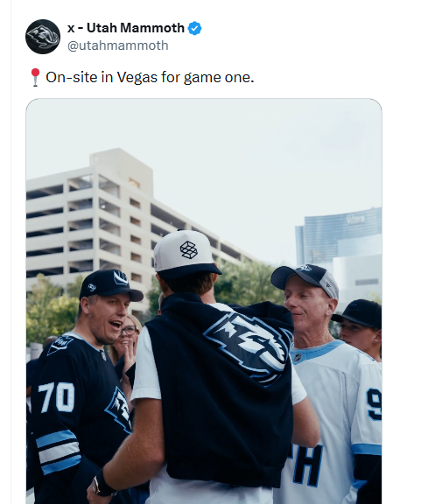421x504 pixels.
Task: Click the partial number 9 on the white jersey
Action: [374, 403]
